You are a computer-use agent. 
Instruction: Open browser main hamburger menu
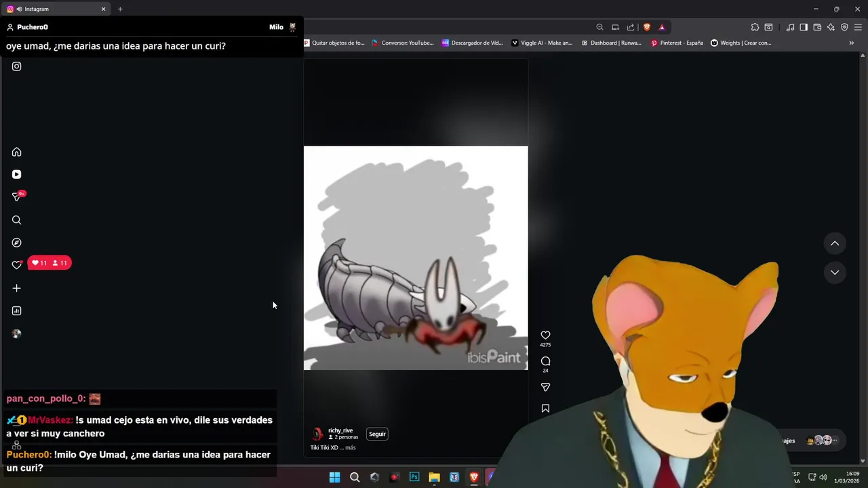click(x=859, y=27)
